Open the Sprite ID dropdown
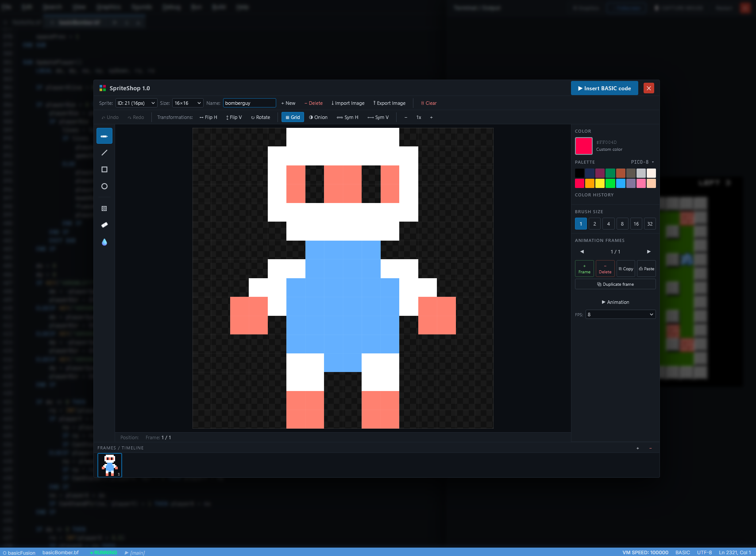Viewport: 756px width, 556px height. click(x=136, y=103)
